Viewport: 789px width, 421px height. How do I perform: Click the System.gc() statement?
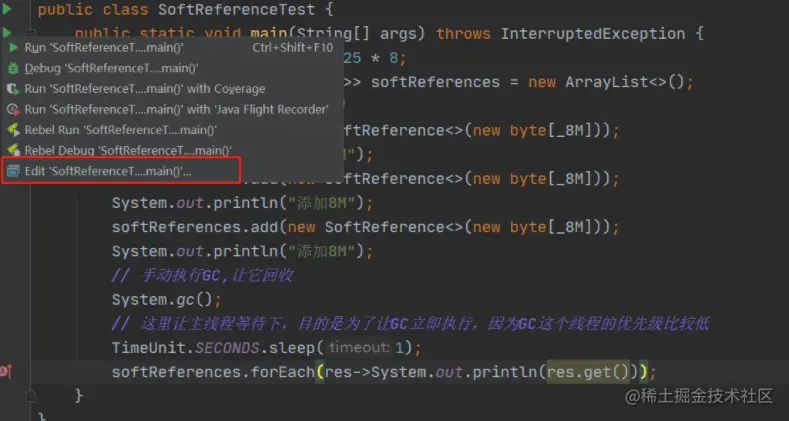coord(166,300)
